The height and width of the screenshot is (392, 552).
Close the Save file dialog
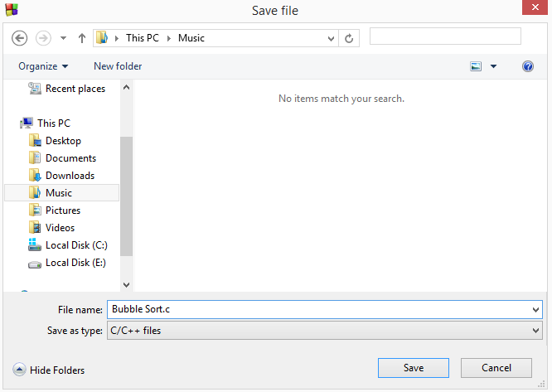535,7
